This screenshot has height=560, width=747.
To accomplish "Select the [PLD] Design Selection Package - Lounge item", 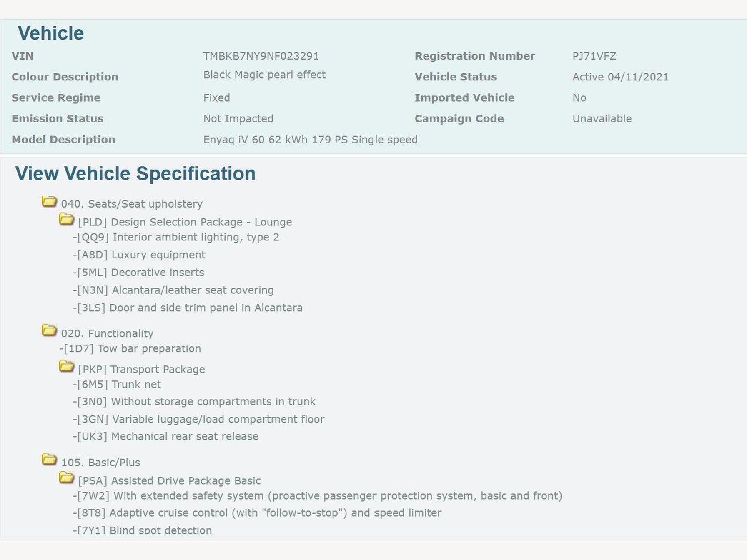I will click(x=185, y=222).
